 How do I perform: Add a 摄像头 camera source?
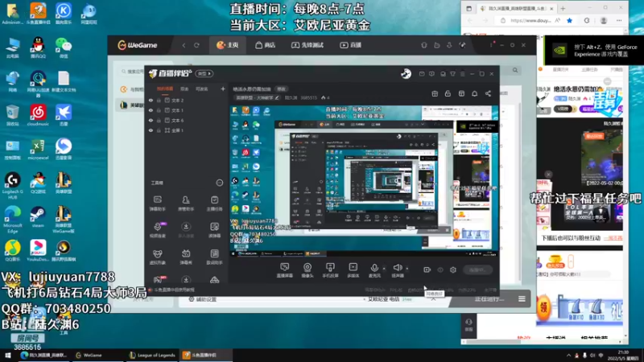[308, 270]
